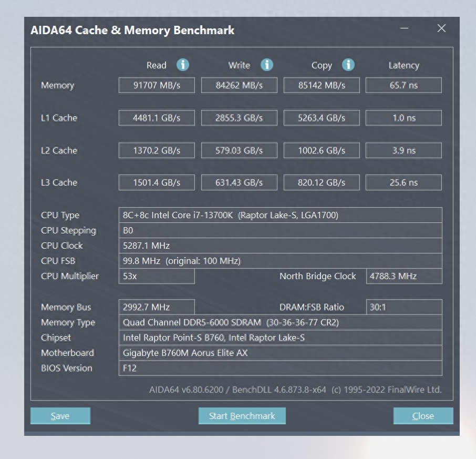This screenshot has width=476, height=459.
Task: Click the CPU FSB label
Action: 58,261
